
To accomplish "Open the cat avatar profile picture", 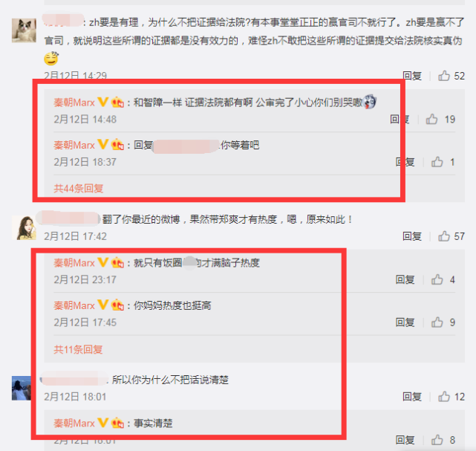I will pyautogui.click(x=24, y=30).
